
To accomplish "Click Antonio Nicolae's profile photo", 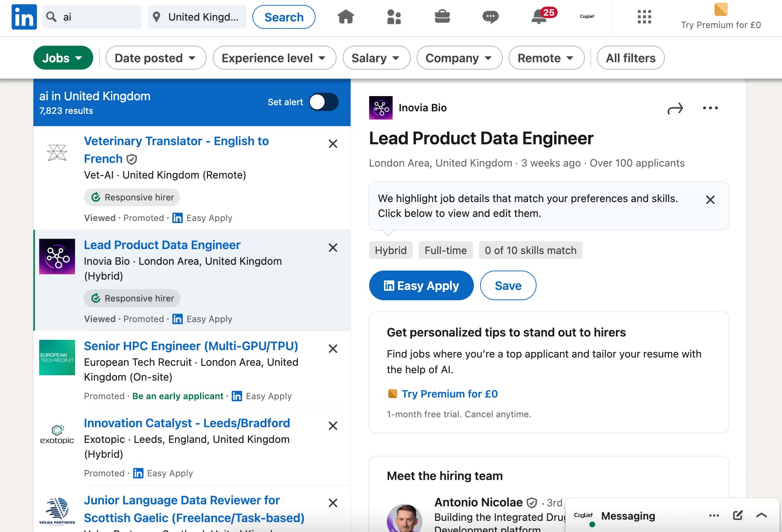I will pos(405,518).
